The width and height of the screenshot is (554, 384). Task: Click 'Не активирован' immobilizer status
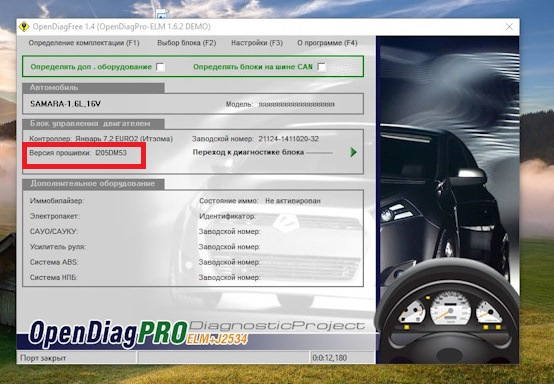click(x=293, y=201)
